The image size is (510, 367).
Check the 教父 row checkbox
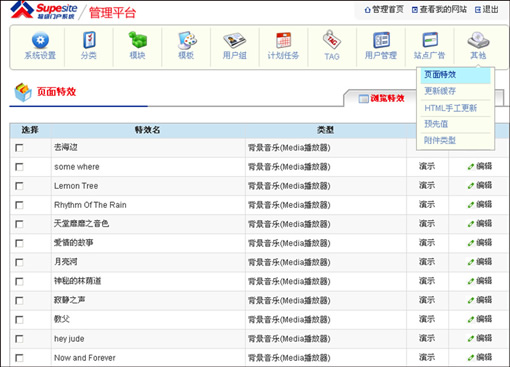(19, 320)
